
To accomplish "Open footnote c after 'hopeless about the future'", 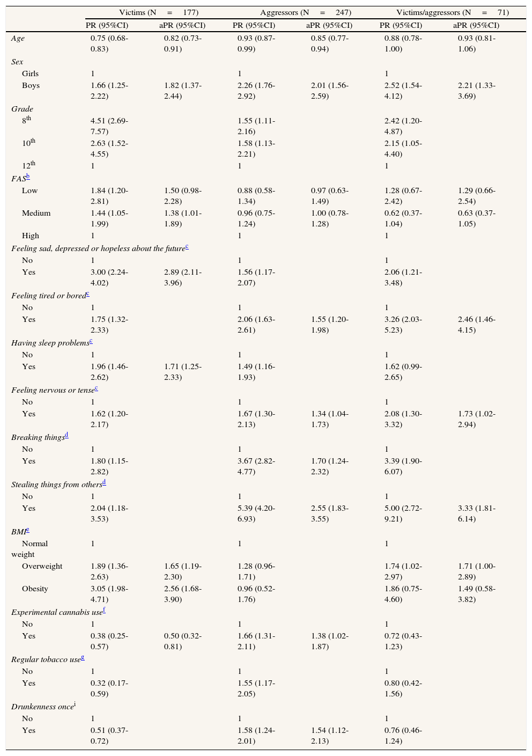I will pos(187,246).
